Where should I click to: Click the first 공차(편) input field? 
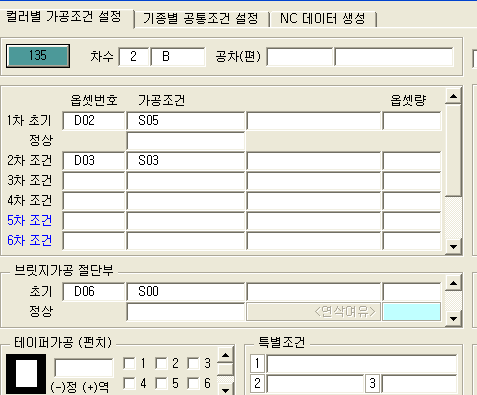tap(299, 57)
